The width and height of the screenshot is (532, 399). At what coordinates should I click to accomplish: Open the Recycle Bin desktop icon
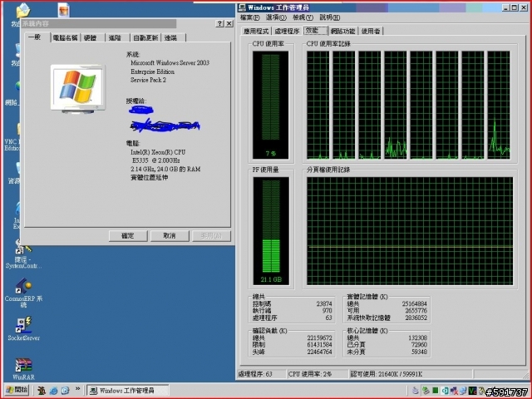tap(17, 168)
